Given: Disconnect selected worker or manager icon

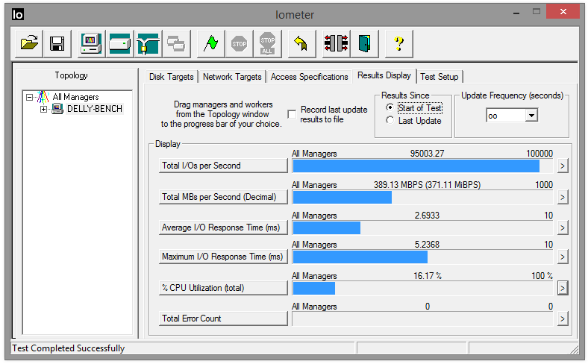Looking at the screenshot, I should tap(336, 43).
